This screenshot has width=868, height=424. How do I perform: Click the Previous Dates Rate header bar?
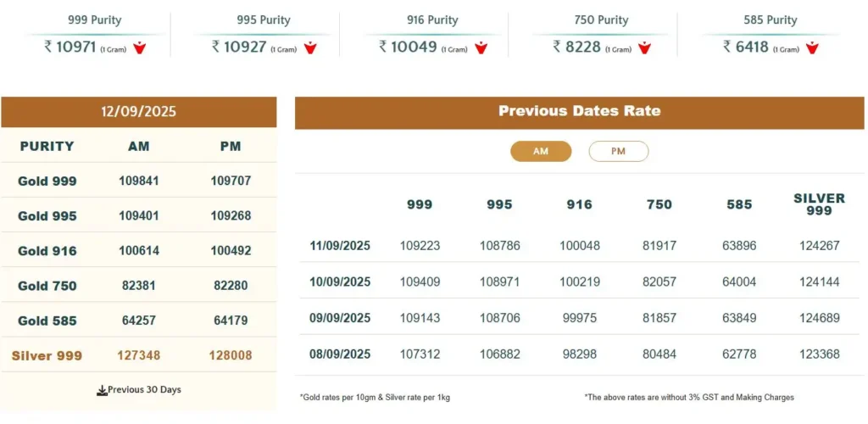pyautogui.click(x=579, y=111)
